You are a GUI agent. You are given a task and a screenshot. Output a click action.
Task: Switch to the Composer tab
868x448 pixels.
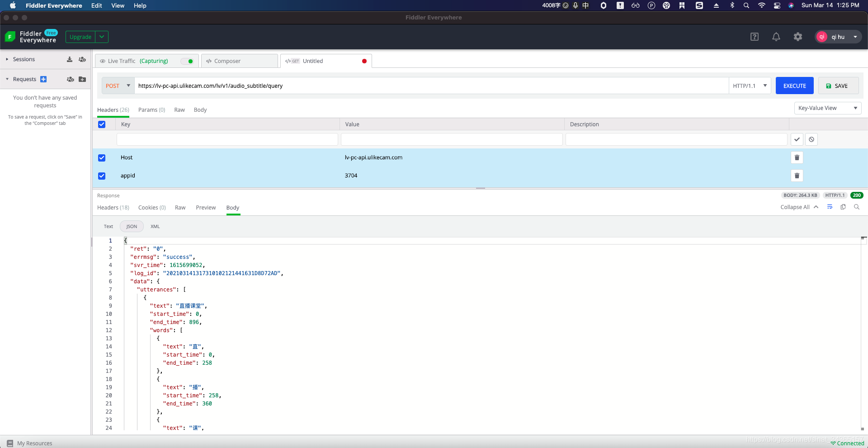click(x=240, y=61)
